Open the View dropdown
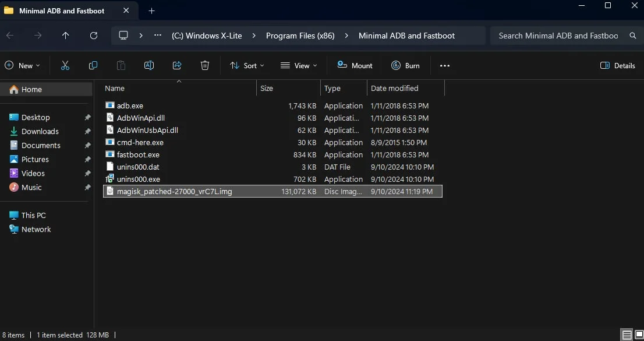 click(x=299, y=65)
